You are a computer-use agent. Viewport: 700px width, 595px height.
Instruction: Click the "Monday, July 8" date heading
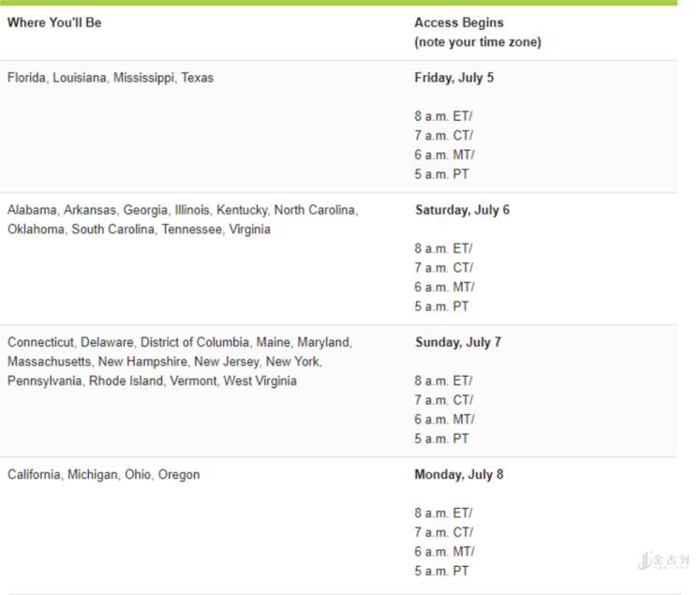point(458,475)
